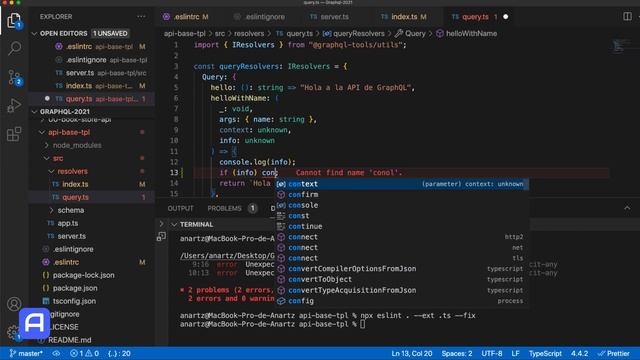Screen dimensions: 640x360
Task: Maximize panel with the up chevron
Action: click(627, 208)
